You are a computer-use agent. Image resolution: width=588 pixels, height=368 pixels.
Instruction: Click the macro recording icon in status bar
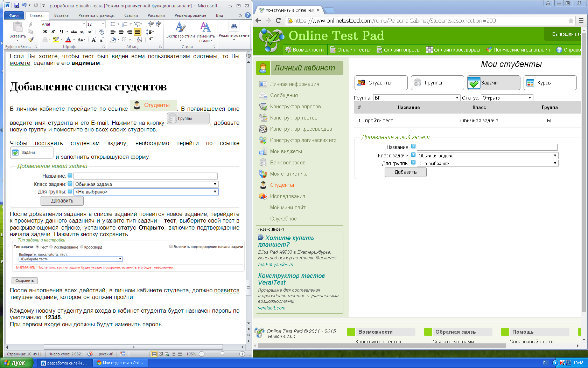(x=122, y=354)
